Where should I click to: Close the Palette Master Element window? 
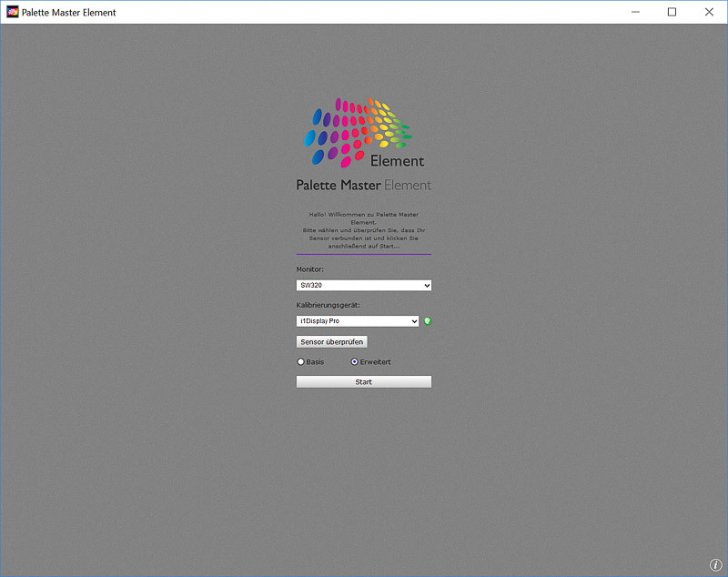[709, 12]
